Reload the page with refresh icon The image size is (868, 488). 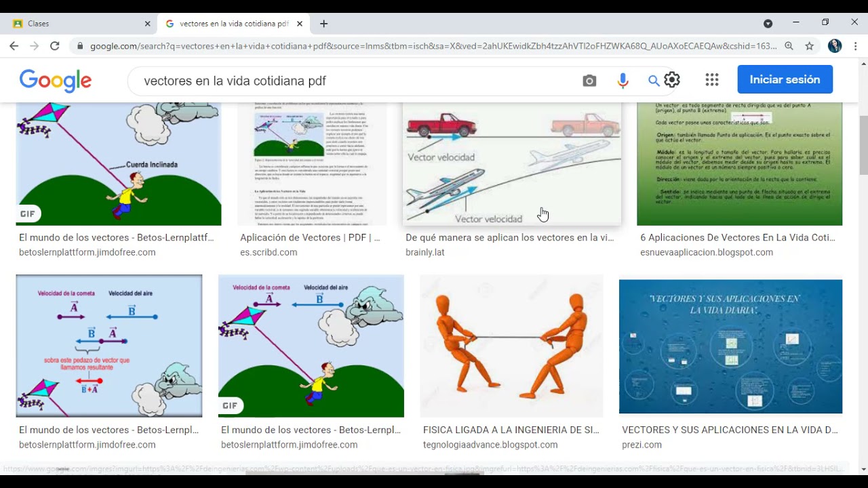coord(55,46)
